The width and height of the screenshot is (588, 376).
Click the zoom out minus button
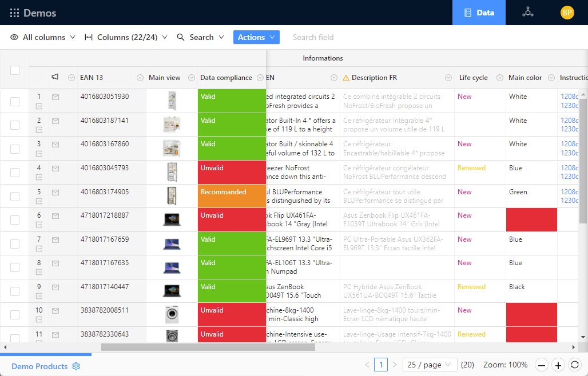click(542, 365)
